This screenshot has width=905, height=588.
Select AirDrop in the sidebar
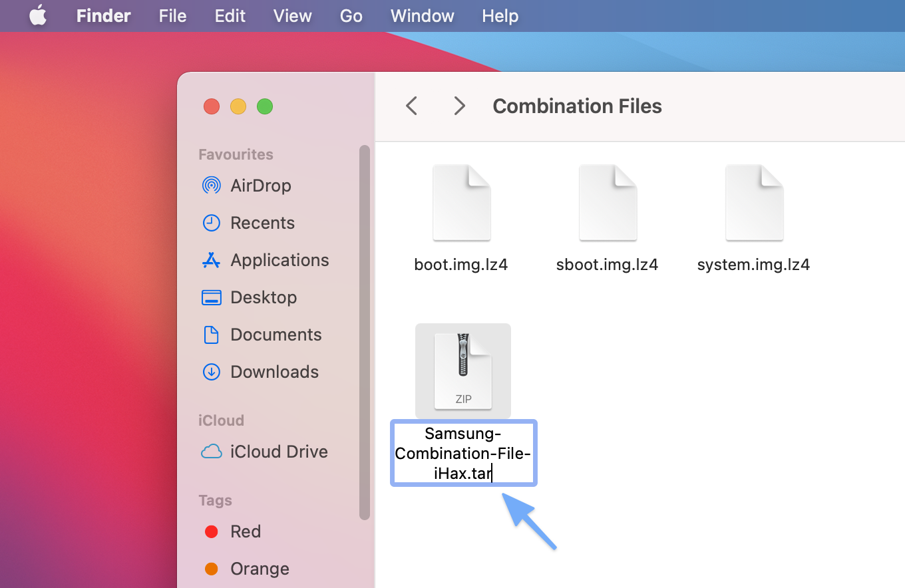(260, 186)
